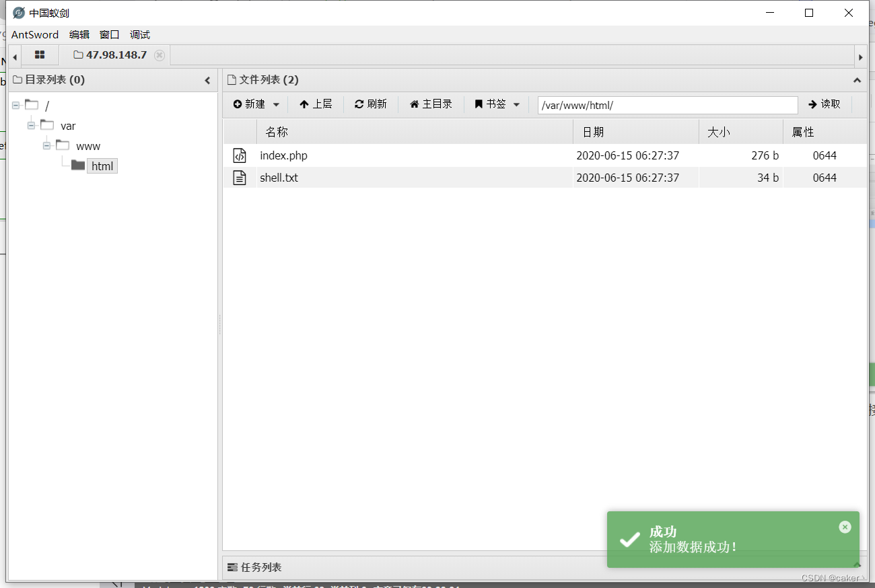Screen dimensions: 875x588
Task: Select the shell.txt file name
Action: click(279, 178)
